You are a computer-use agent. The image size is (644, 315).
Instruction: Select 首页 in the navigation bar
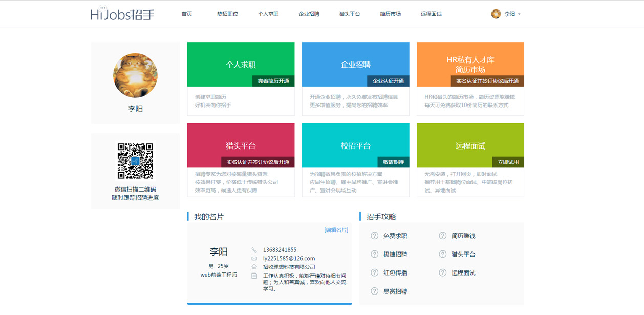[186, 14]
